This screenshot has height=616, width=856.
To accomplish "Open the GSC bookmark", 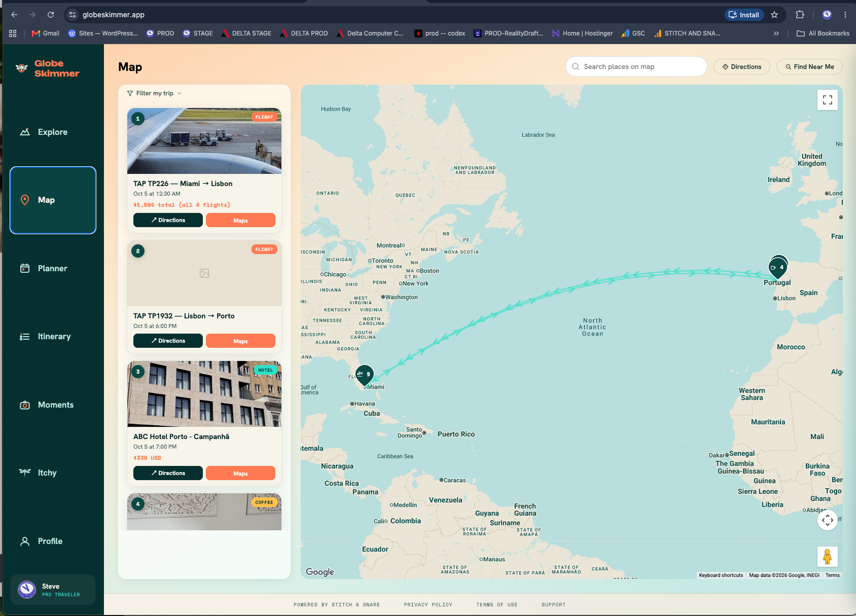I will (633, 33).
